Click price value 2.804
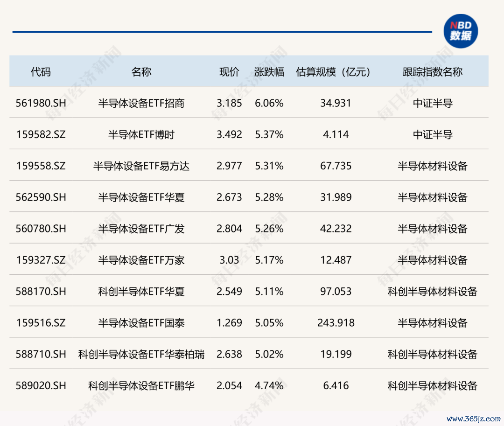Screen dimensions: 504x426 (x=229, y=229)
